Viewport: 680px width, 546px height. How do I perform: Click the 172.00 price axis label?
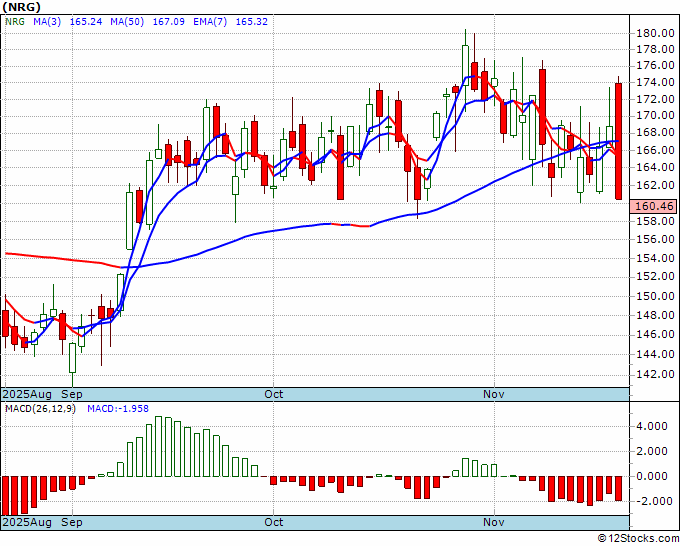click(655, 99)
